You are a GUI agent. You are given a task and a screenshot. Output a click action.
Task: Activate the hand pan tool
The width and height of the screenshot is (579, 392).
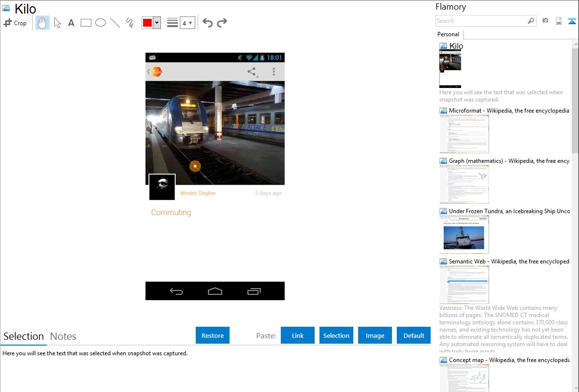point(43,23)
